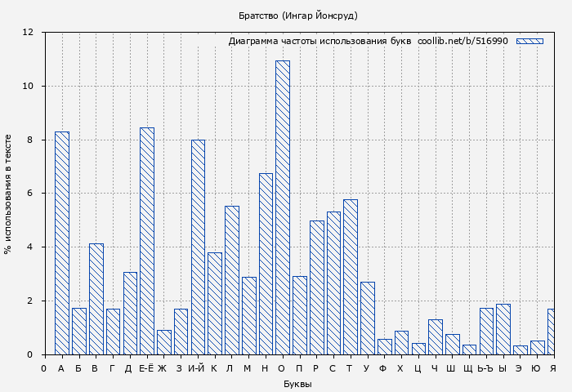Select the bar for letters Е-Ё

147,241
